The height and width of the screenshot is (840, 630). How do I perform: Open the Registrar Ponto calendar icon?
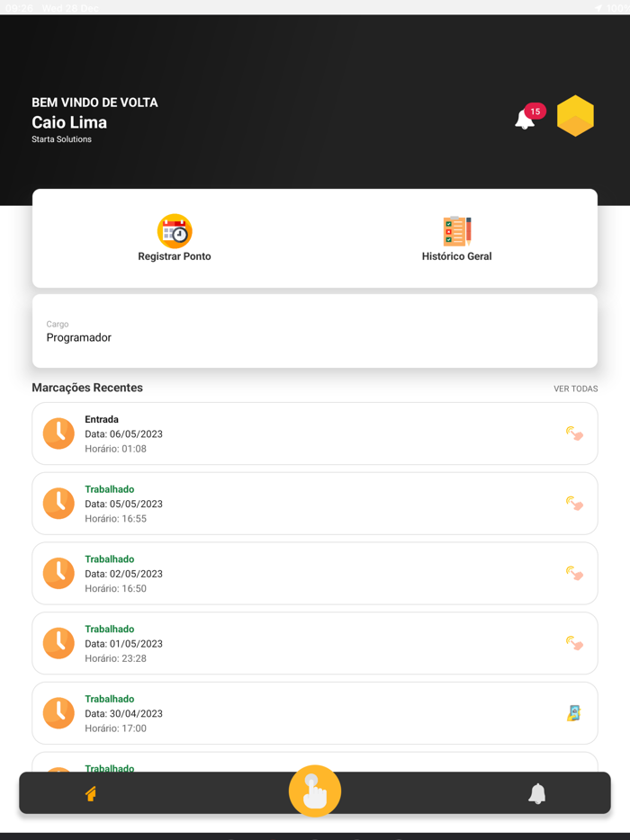pos(175,231)
